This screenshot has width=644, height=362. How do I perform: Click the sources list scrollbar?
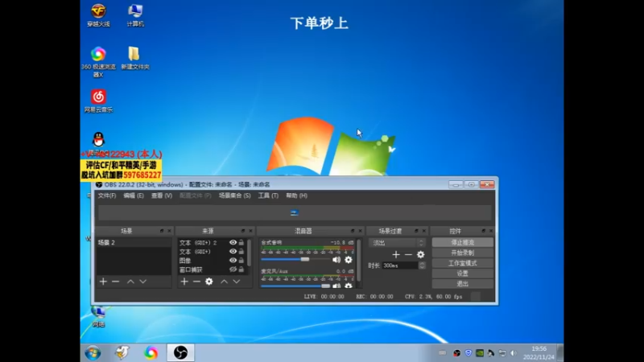[x=249, y=253]
